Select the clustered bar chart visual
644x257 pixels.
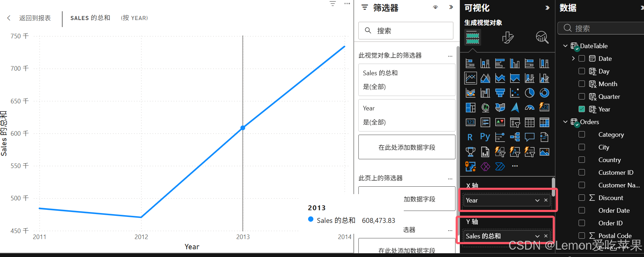pos(500,63)
